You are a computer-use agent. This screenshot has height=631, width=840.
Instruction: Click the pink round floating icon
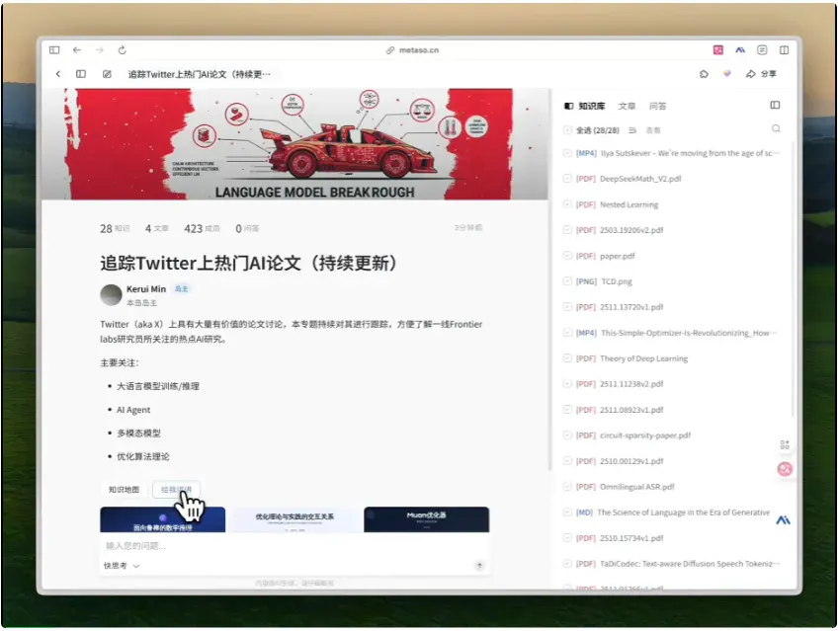click(x=785, y=469)
